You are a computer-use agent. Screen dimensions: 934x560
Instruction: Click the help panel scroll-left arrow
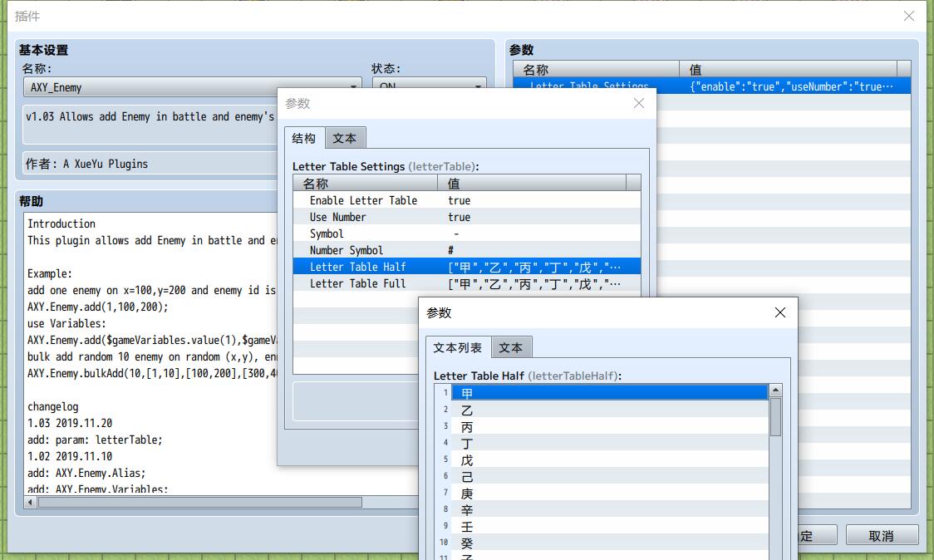pos(30,502)
